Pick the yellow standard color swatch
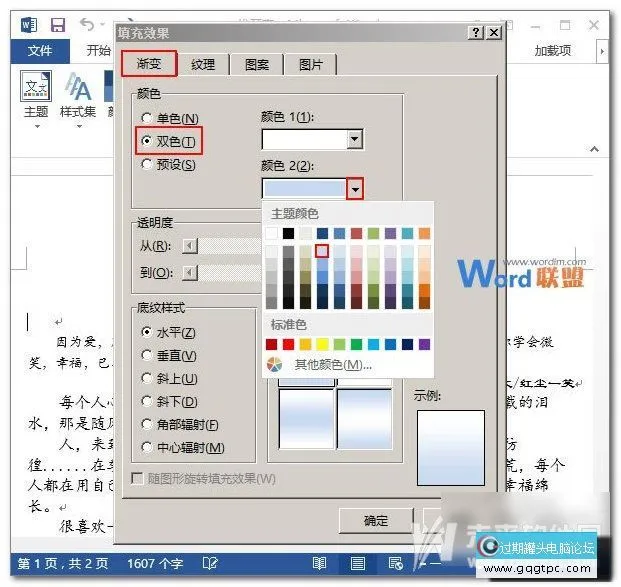621x587 pixels. point(322,344)
